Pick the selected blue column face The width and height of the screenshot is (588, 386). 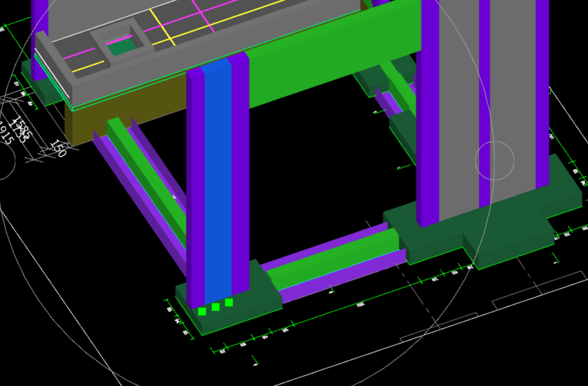pyautogui.click(x=218, y=181)
